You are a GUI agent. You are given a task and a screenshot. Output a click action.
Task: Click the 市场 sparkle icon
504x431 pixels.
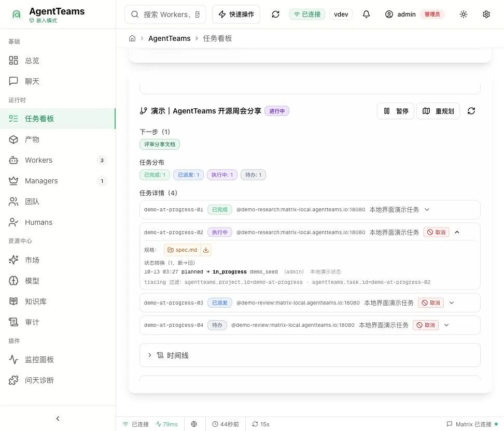[x=13, y=260]
